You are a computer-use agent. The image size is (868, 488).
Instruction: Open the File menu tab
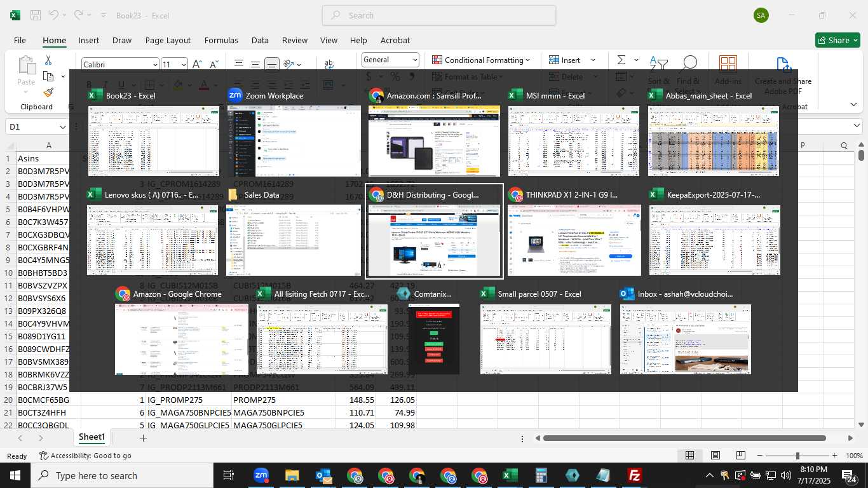tap(20, 40)
